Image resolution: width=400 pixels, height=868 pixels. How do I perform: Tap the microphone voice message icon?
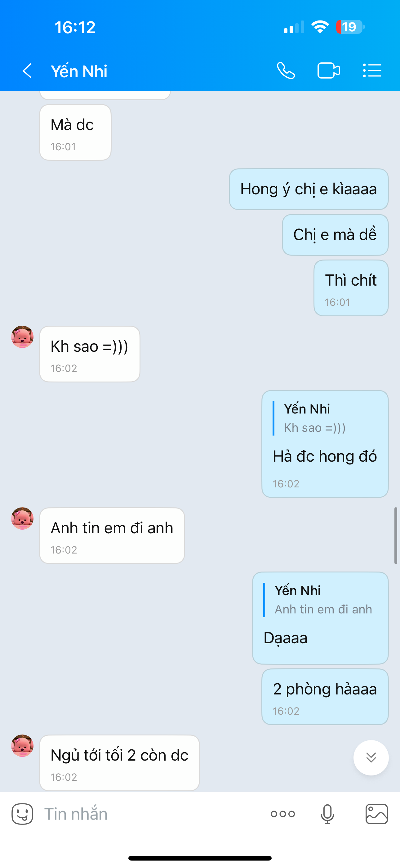[x=327, y=814]
